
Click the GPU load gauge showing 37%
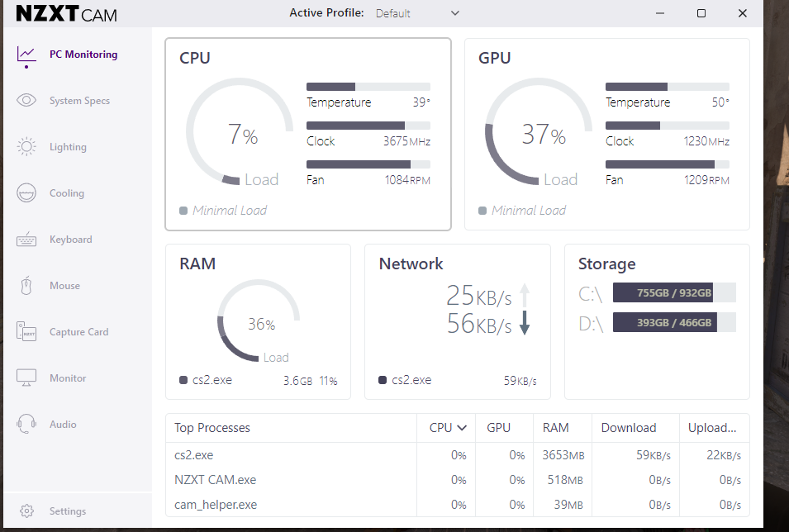(x=539, y=132)
